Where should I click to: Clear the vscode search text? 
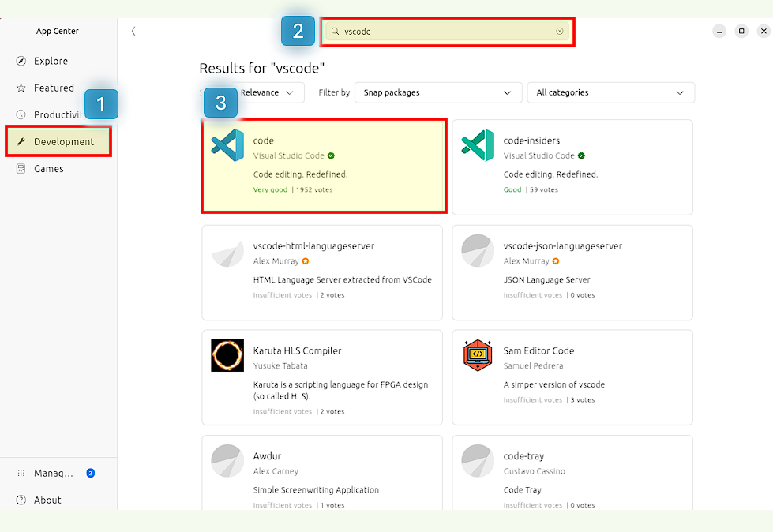[x=560, y=31]
